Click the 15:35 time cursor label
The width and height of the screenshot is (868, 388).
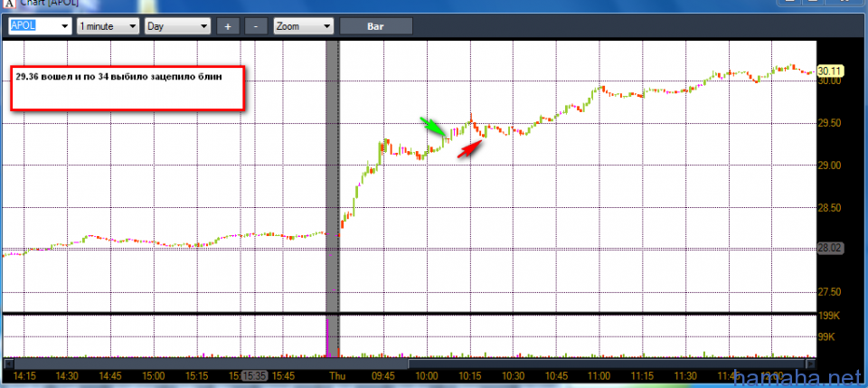click(255, 376)
